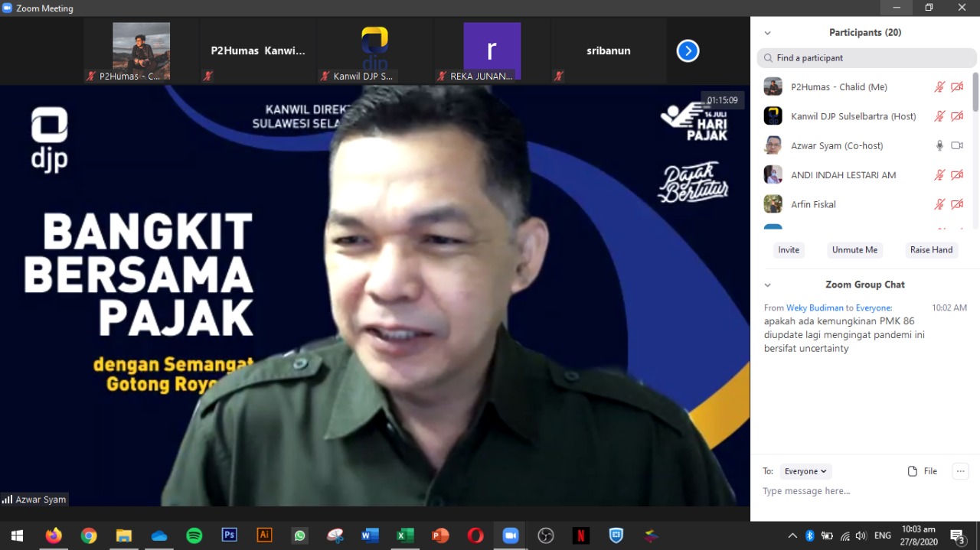The height and width of the screenshot is (550, 980).
Task: Click Azwar Syam's video camera icon
Action: (957, 145)
